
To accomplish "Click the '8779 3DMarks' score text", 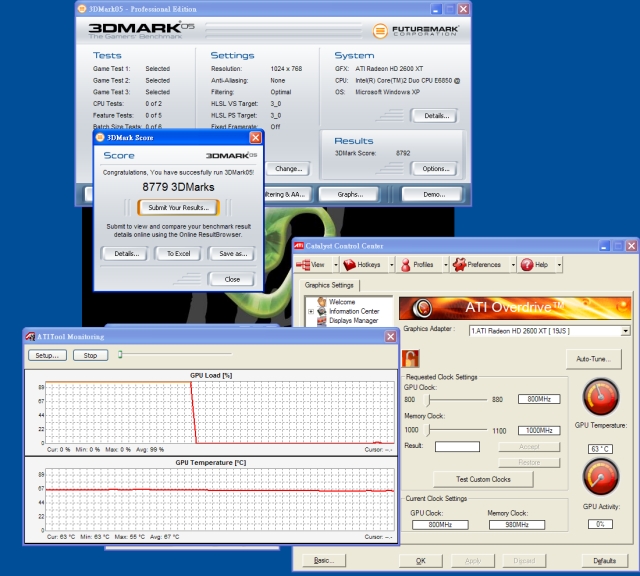I will (x=178, y=187).
